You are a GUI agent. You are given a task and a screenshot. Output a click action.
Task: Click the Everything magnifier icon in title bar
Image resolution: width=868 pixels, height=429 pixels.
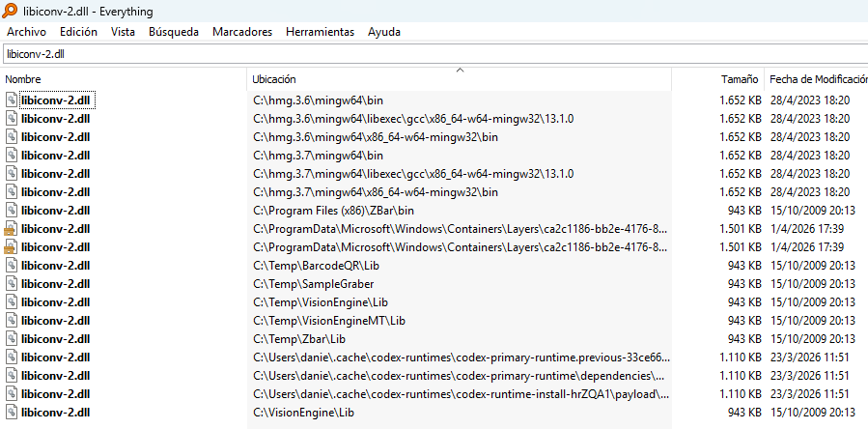(10, 11)
